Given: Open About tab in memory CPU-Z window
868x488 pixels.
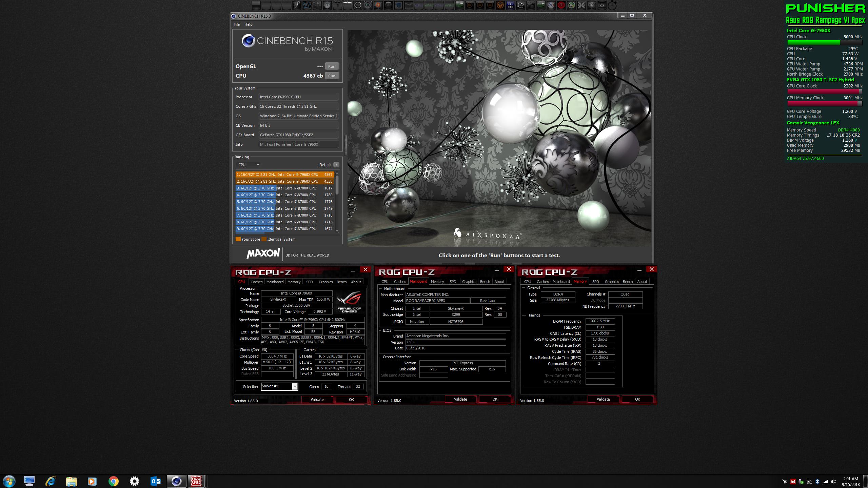Looking at the screenshot, I should coord(642,282).
